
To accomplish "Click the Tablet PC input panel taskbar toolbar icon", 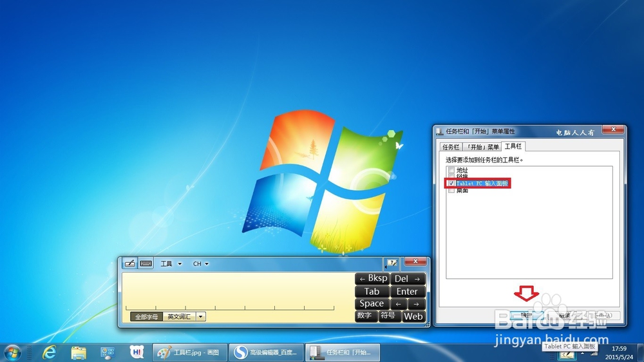I will pos(567,355).
